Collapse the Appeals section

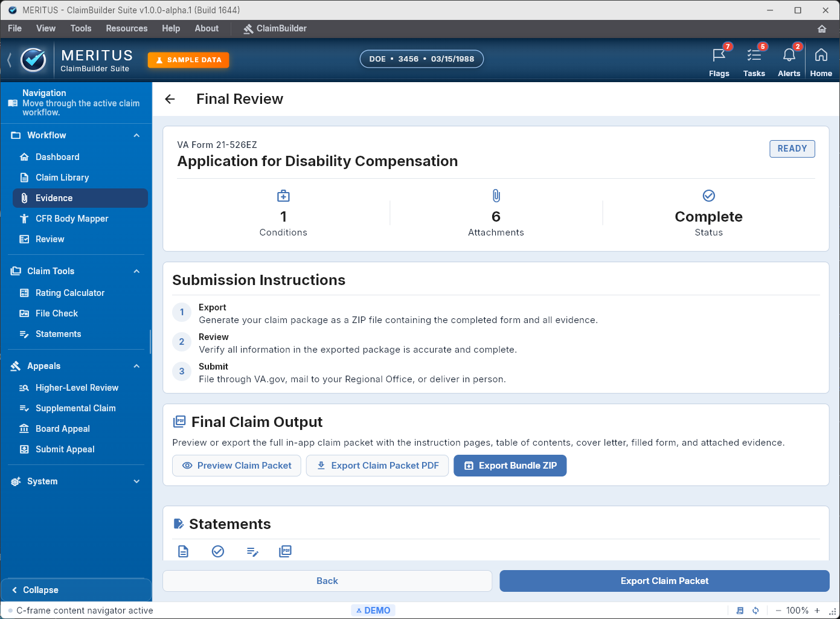tap(136, 365)
